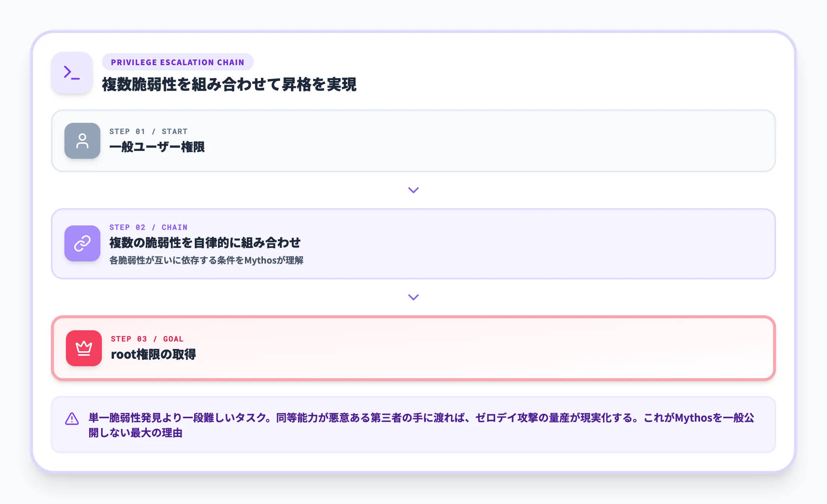Click the chain link icon on Step 02

[82, 244]
